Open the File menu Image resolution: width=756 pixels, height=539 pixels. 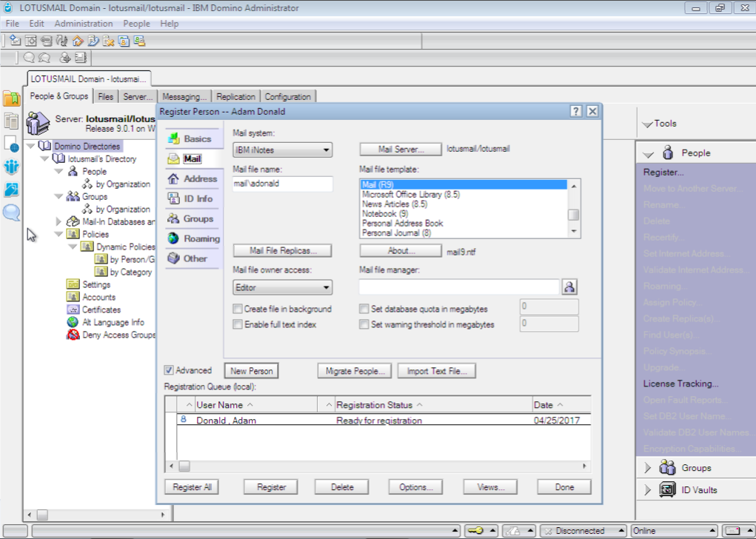[x=13, y=24]
